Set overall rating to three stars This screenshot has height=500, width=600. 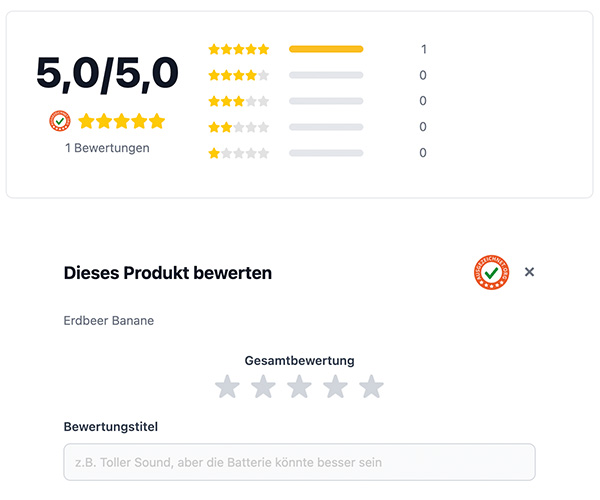coord(299,387)
